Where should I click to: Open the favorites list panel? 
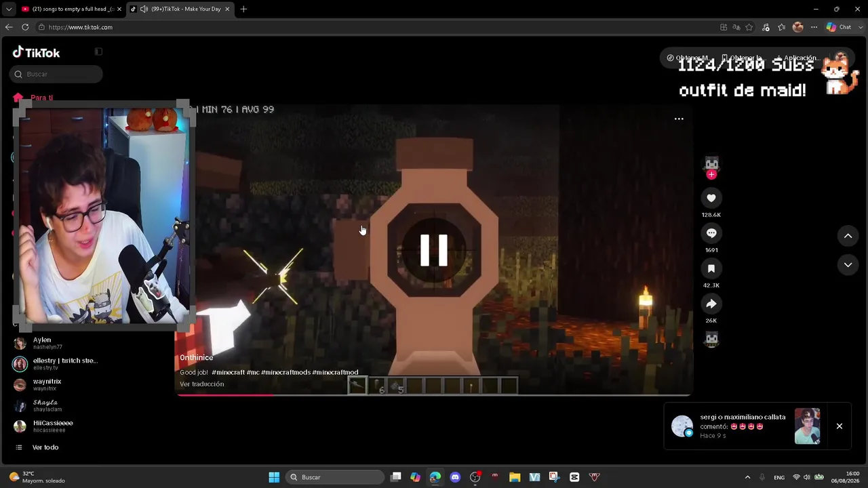point(782,27)
